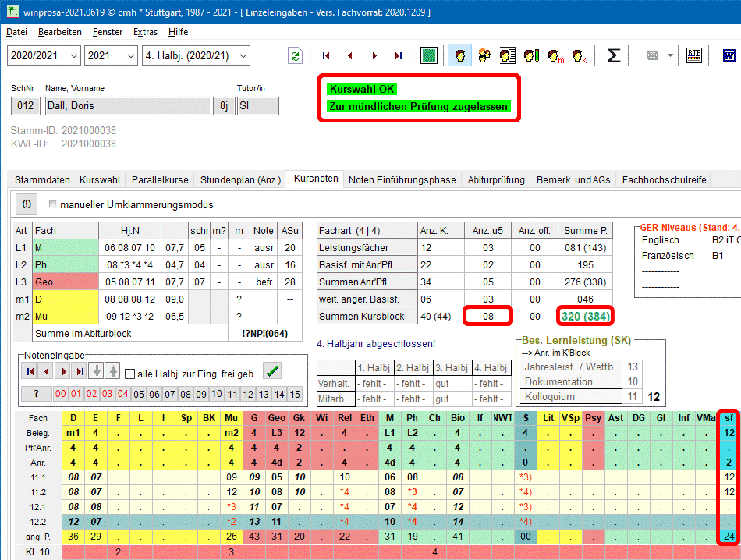Click the green checkmark in Noteneingabe

272,371
